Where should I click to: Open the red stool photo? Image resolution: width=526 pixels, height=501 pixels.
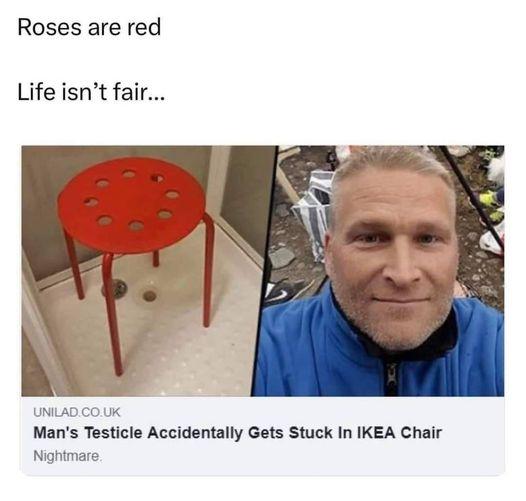coord(148,271)
